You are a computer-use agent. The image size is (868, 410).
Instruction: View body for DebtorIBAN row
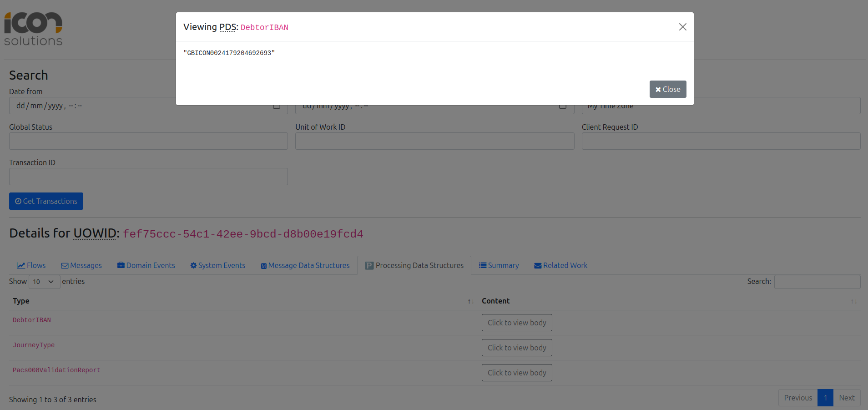517,323
